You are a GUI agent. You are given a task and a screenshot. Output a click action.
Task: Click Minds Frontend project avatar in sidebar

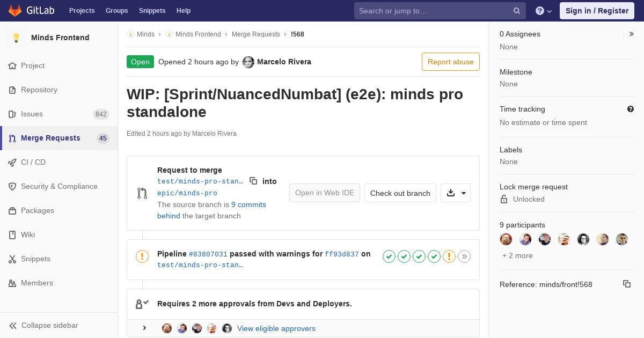click(16, 38)
